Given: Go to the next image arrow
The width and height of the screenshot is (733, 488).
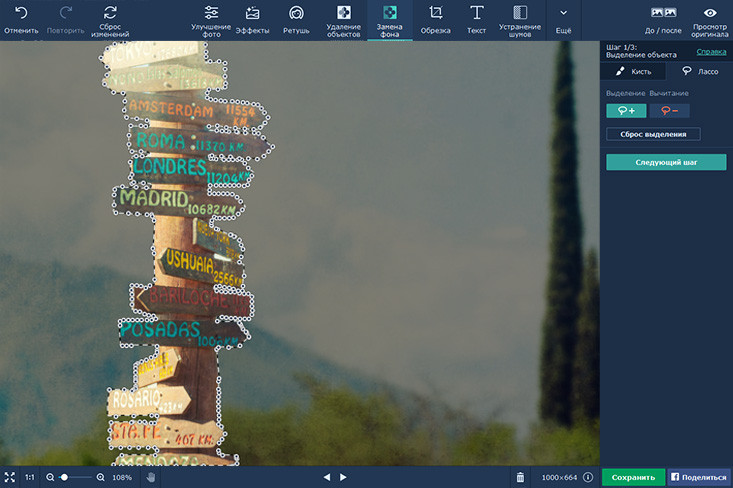Looking at the screenshot, I should tap(343, 477).
